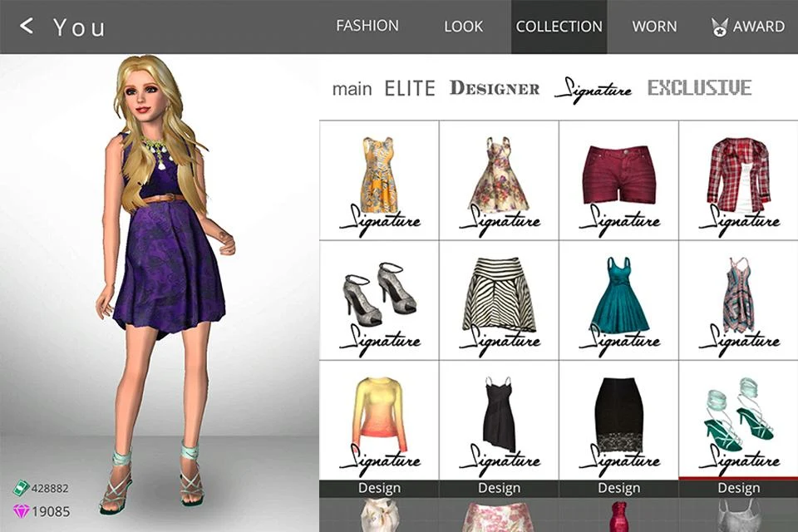Select the maroon denim shorts

pos(618,180)
